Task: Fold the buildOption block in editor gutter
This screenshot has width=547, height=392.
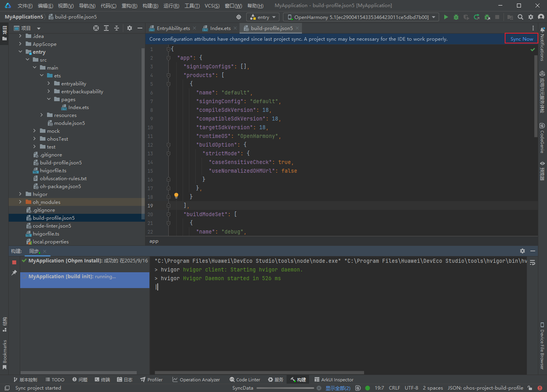Action: click(x=168, y=145)
